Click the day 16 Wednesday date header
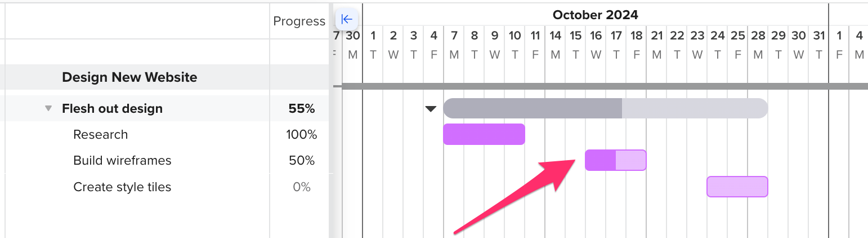Viewport: 868px width, 238px height. click(596, 45)
